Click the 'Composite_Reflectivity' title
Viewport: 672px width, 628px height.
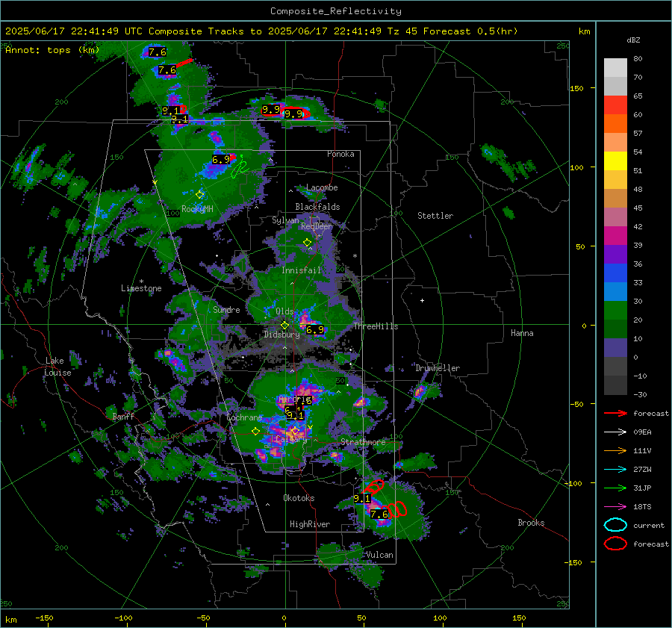point(335,11)
